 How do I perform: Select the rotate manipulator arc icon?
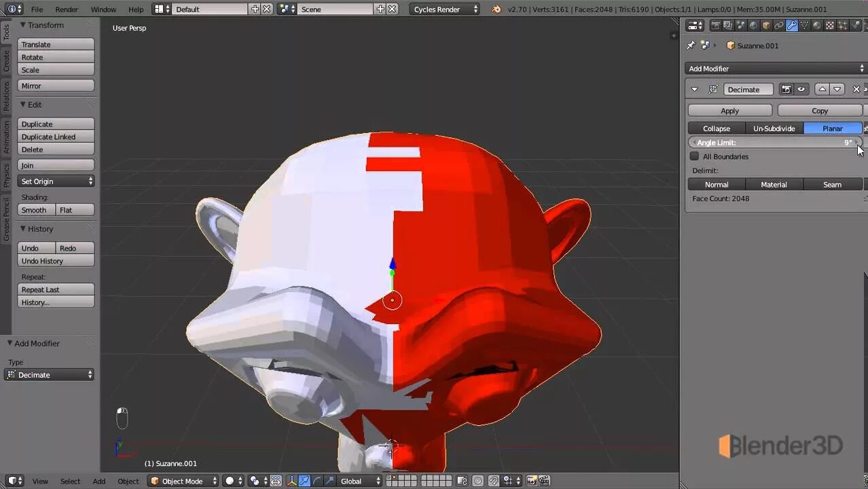pos(317,481)
